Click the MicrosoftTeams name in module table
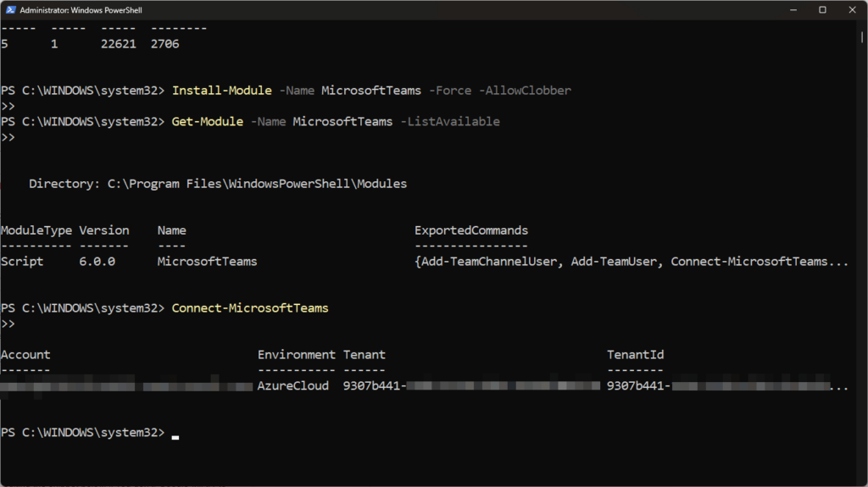This screenshot has height=487, width=868. (x=207, y=262)
